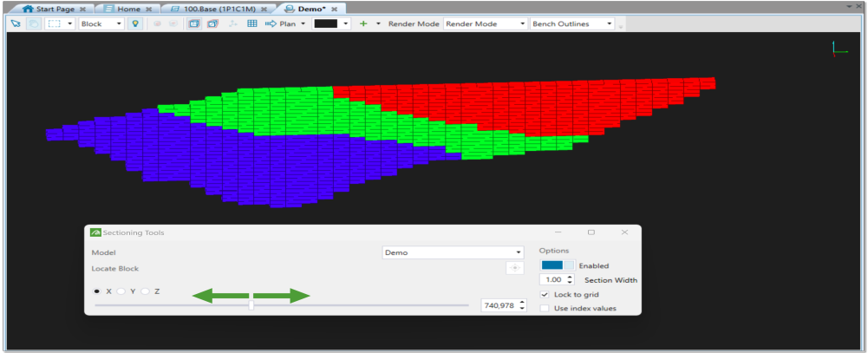The width and height of the screenshot is (868, 353).
Task: Expand the marquee selection dropdown arrow
Action: pos(69,24)
